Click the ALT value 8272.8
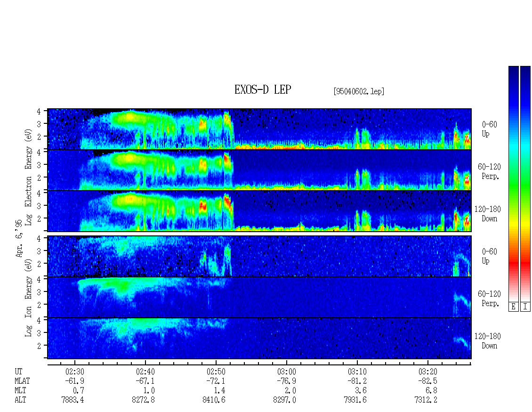The height and width of the screenshot is (412, 532). coord(143,400)
